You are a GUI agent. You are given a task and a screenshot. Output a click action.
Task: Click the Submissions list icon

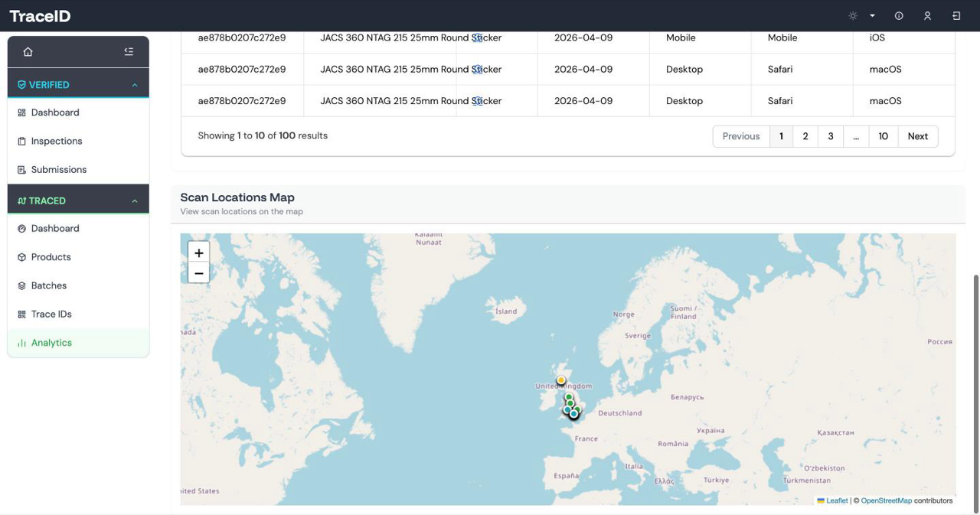(22, 170)
